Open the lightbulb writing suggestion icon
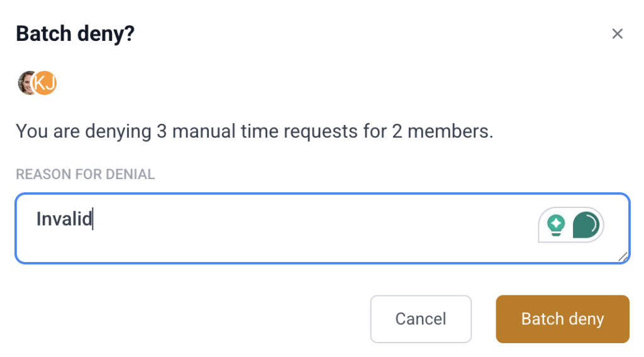The height and width of the screenshot is (357, 644). click(x=556, y=224)
